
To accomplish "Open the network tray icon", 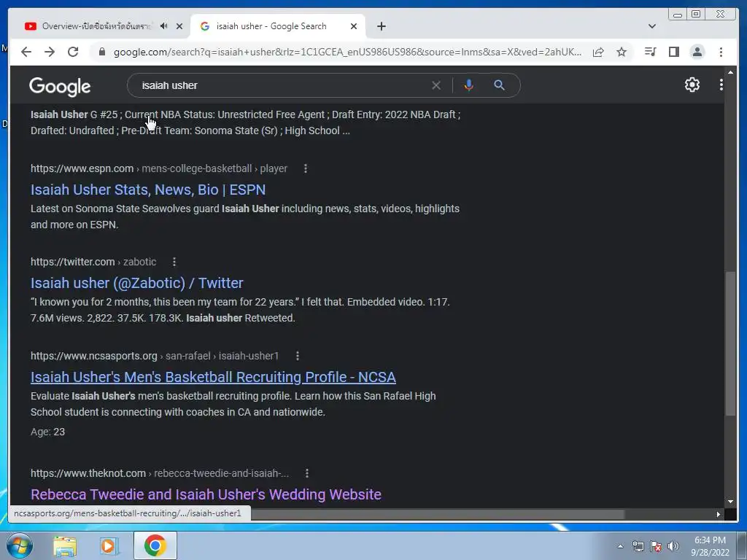I will click(x=638, y=546).
